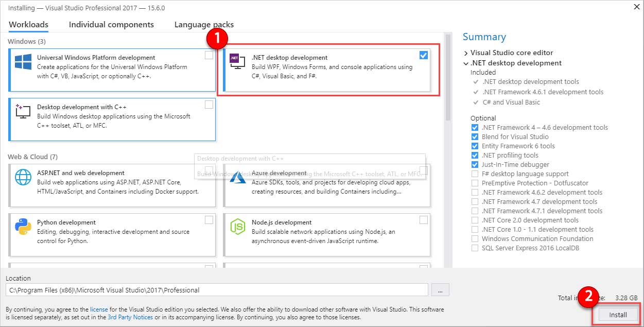The image size is (644, 327).
Task: Open the license link
Action: coord(99,309)
